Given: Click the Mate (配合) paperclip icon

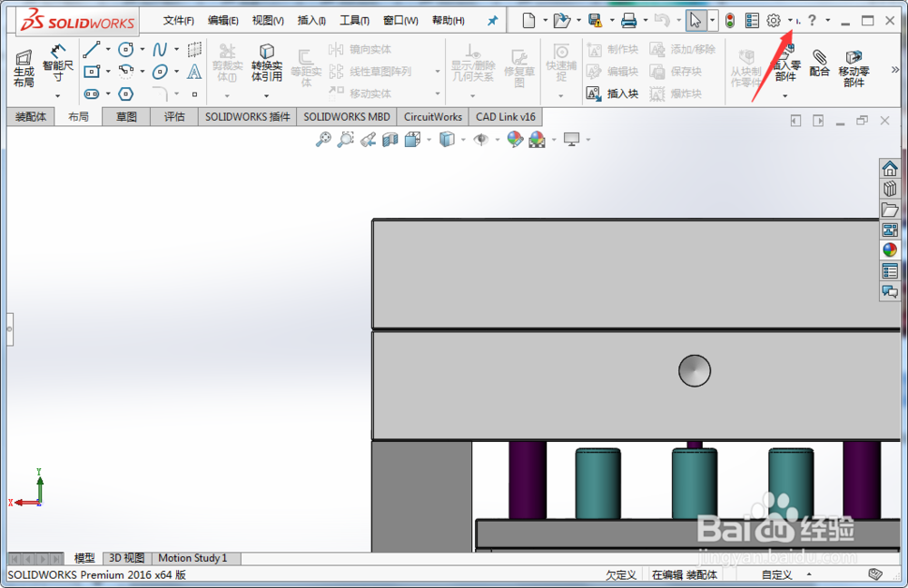Looking at the screenshot, I should coord(819,63).
